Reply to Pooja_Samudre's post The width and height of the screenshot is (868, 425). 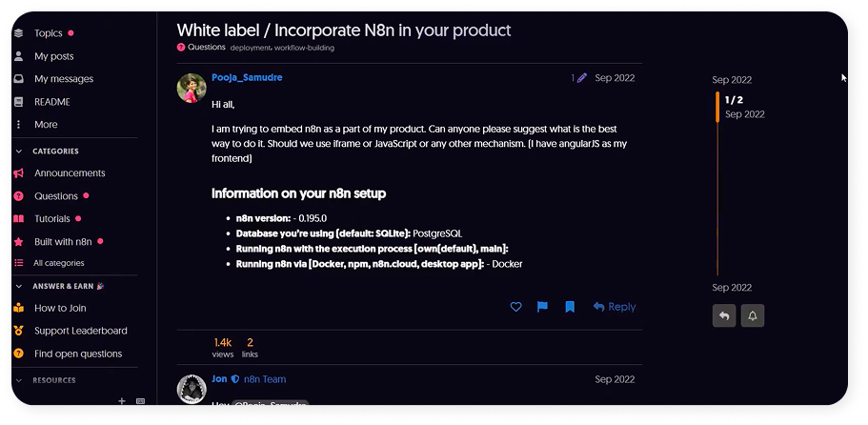click(615, 307)
